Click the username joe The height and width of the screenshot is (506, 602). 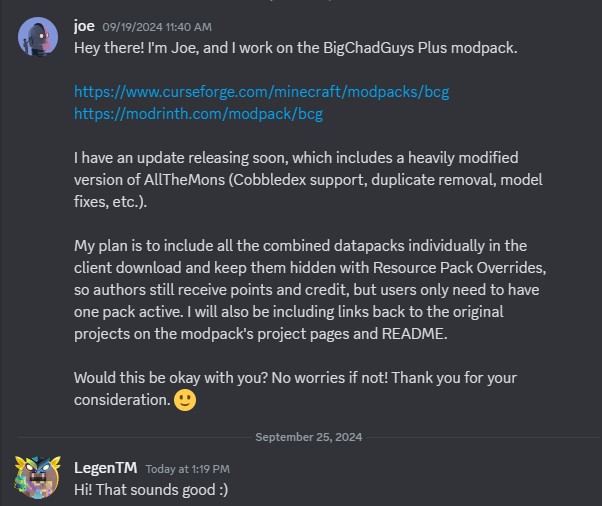[84, 24]
